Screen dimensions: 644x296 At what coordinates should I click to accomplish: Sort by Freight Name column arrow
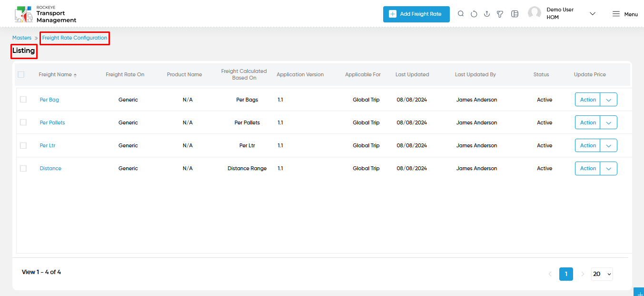75,75
